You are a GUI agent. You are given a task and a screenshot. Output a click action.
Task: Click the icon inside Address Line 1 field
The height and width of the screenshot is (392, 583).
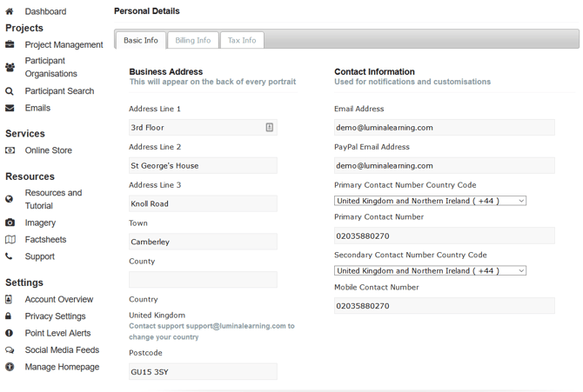(269, 127)
